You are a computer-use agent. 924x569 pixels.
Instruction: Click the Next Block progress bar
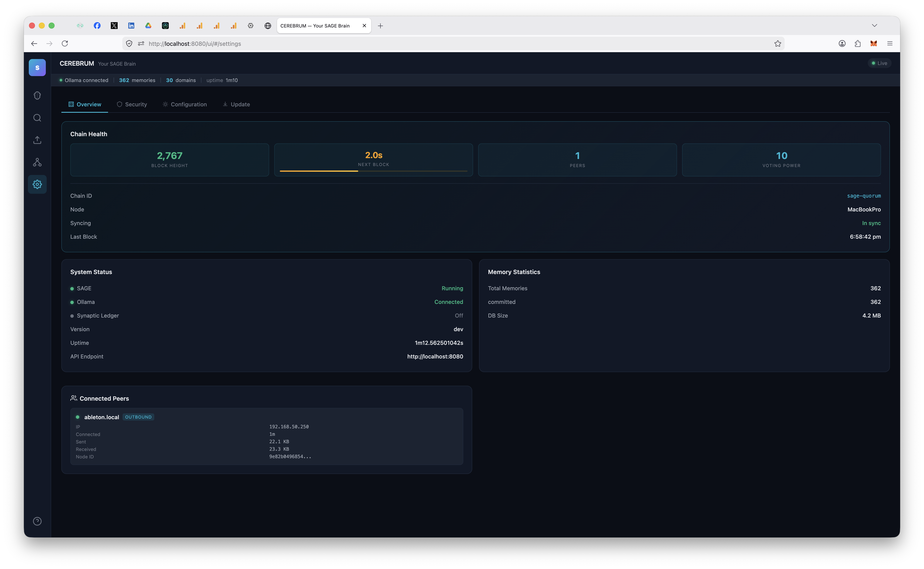373,171
